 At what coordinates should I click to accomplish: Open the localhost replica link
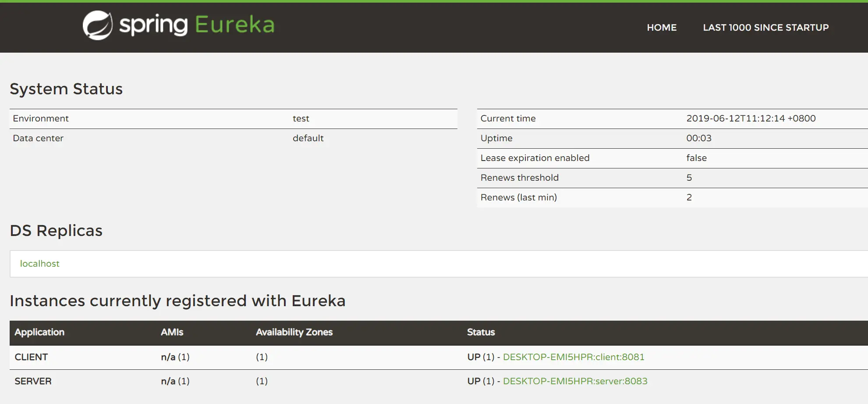pyautogui.click(x=39, y=264)
